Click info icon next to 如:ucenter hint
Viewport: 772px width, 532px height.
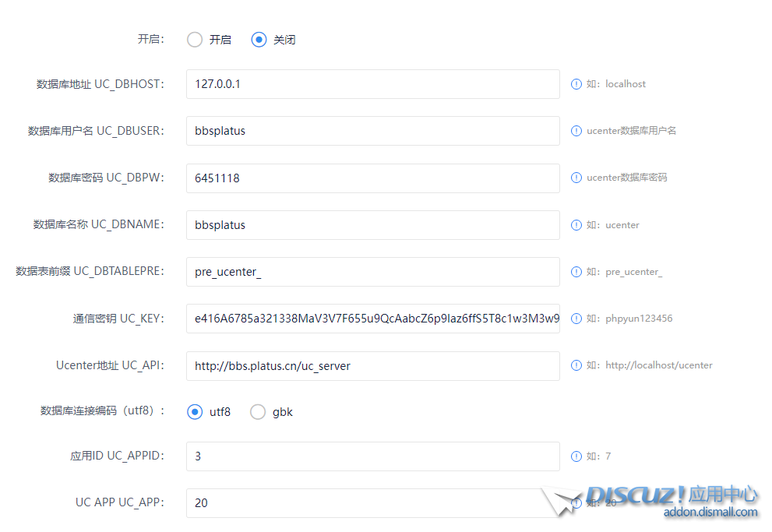576,225
